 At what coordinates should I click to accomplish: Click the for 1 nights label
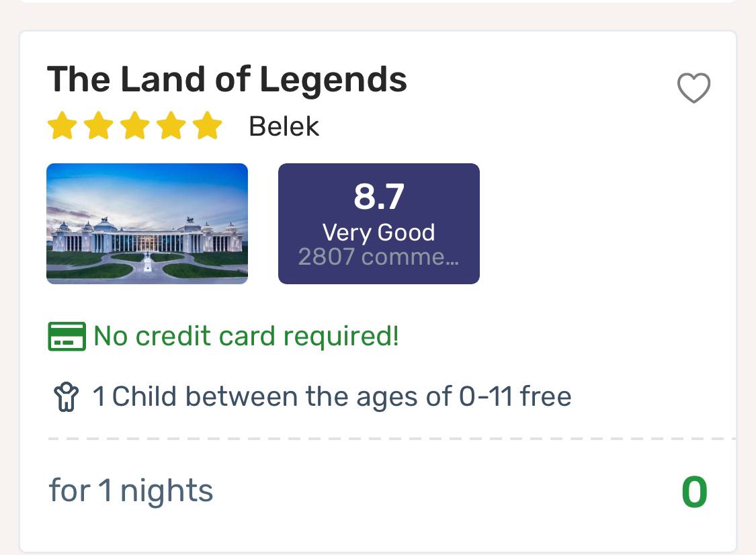click(130, 491)
